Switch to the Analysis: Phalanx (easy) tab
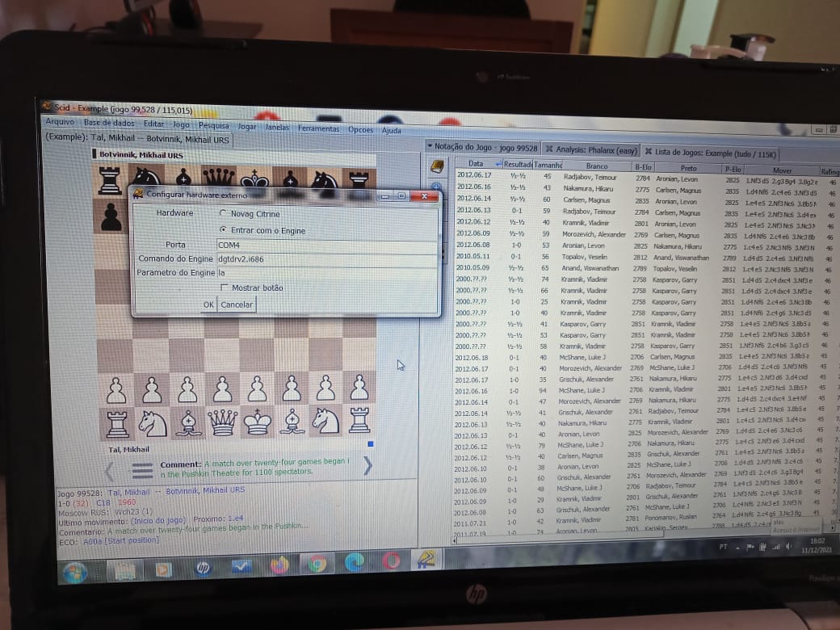This screenshot has width=840, height=630. point(591,150)
